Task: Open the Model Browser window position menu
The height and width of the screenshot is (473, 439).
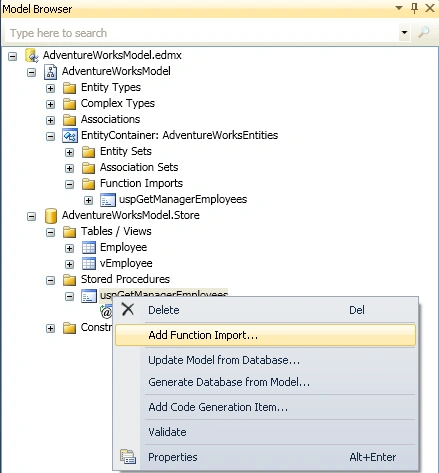Action: [399, 8]
